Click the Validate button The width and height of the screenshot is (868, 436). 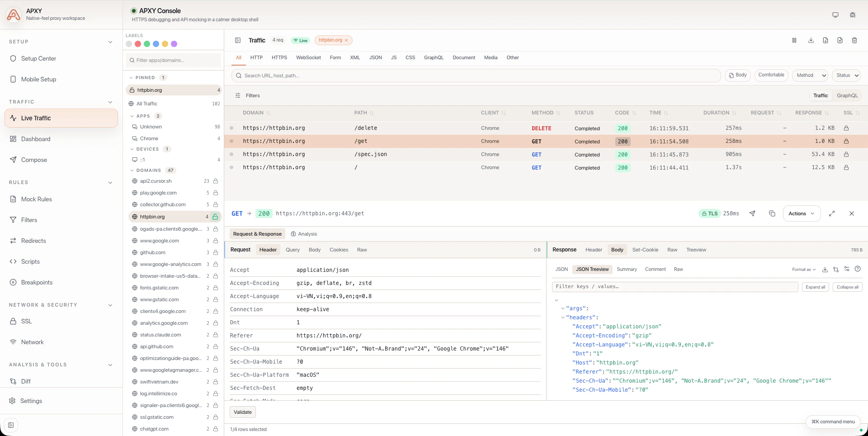(243, 412)
